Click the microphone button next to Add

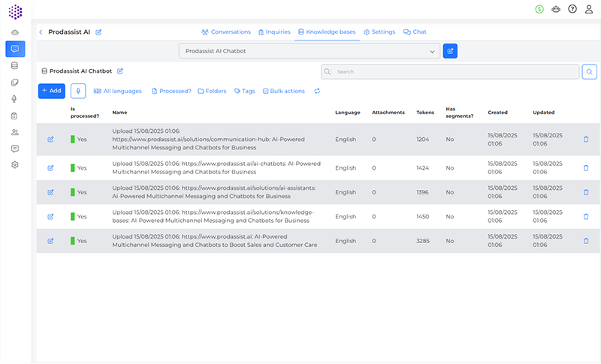[x=78, y=91]
